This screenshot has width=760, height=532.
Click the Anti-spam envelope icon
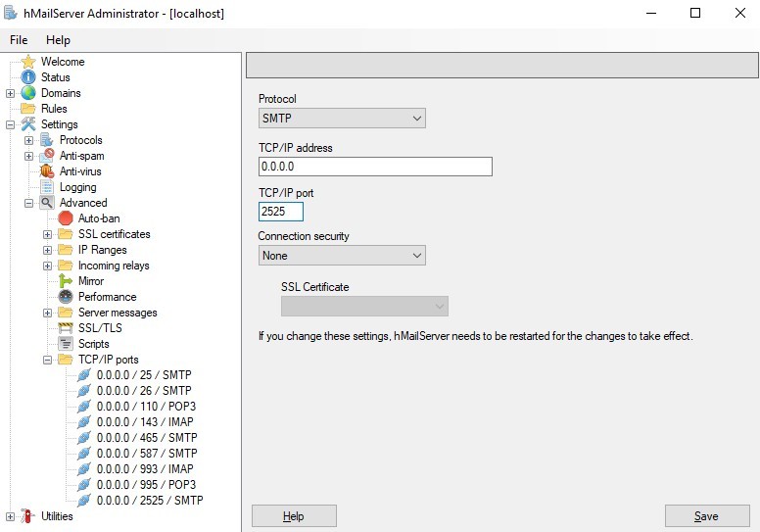pos(47,156)
